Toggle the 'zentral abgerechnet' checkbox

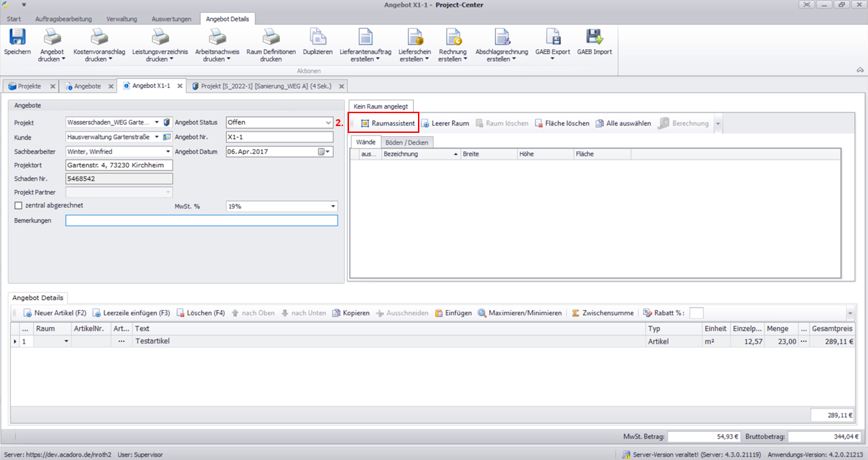click(x=18, y=205)
